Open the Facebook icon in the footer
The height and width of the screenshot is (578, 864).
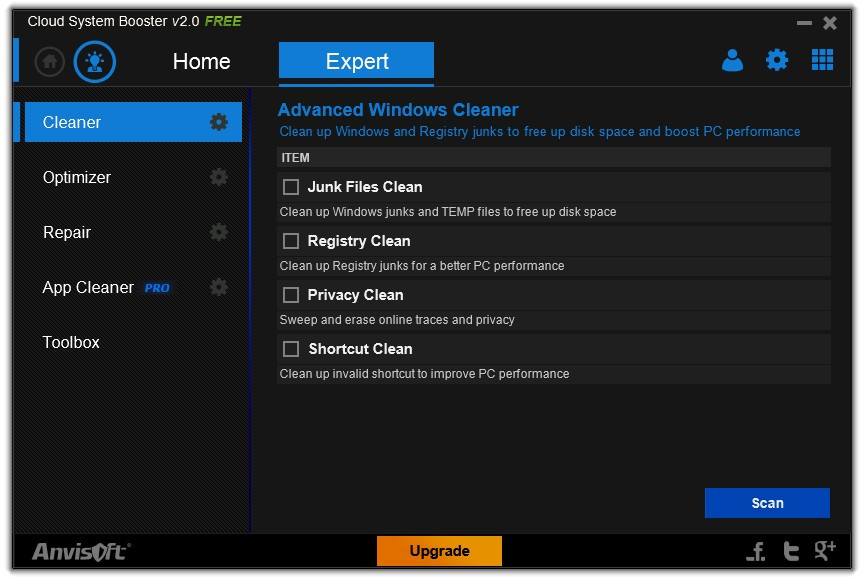coord(757,550)
